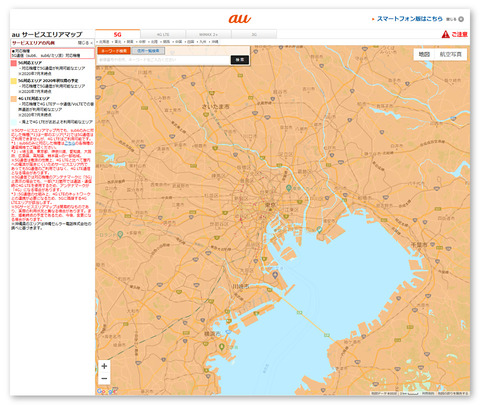
Task: Open the 4G LTE tab
Action: point(163,34)
